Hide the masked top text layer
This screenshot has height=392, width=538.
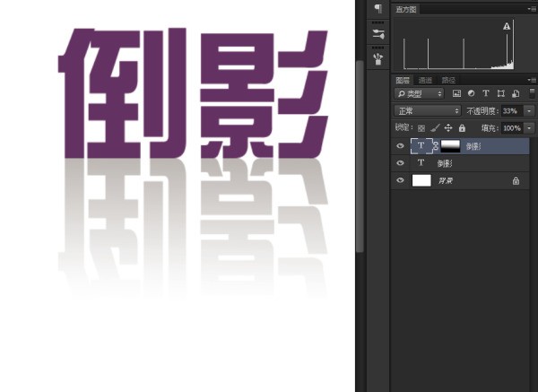400,146
